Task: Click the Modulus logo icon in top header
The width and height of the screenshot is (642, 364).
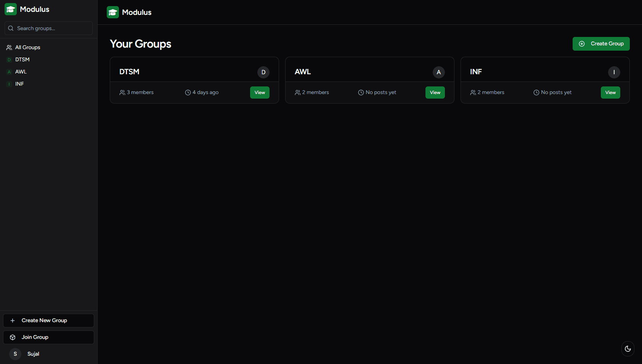Action: tap(113, 12)
